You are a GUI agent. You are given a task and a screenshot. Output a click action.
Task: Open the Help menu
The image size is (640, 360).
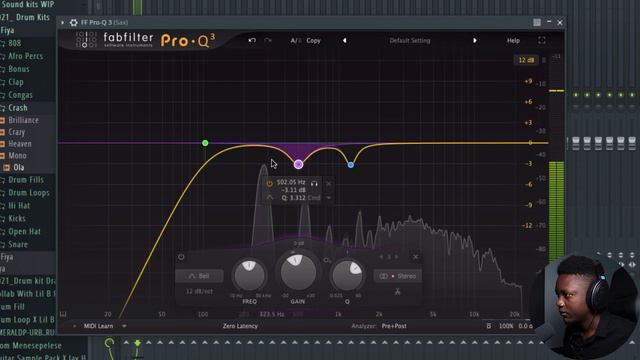(513, 40)
